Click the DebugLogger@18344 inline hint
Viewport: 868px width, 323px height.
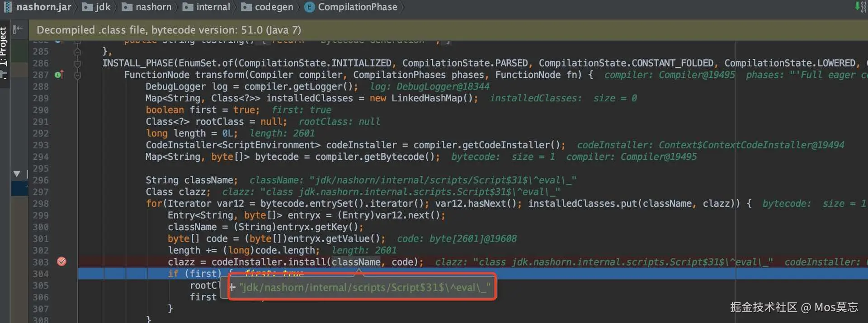443,86
